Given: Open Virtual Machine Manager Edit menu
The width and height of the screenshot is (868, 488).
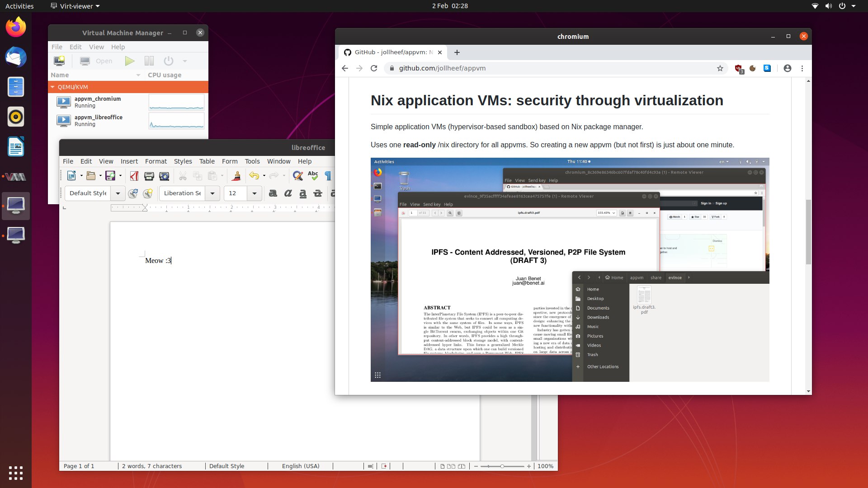Looking at the screenshot, I should 75,47.
